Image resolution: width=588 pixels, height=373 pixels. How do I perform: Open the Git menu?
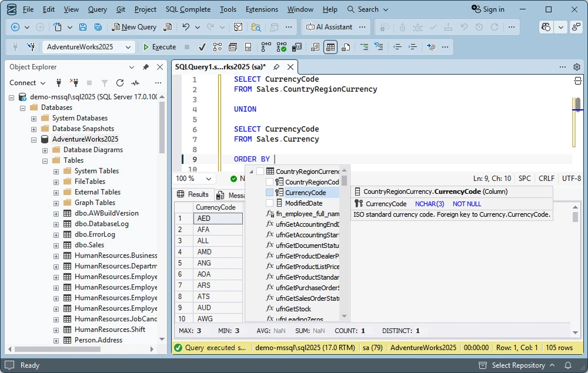(121, 9)
